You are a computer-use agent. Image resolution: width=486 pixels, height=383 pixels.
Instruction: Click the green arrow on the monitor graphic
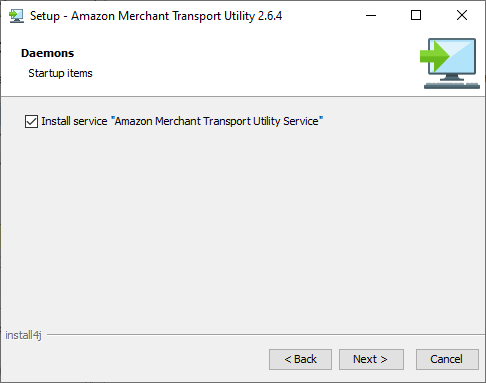[434, 56]
